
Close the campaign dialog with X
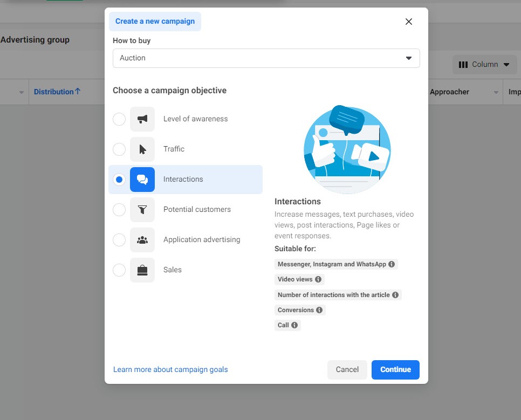(408, 22)
